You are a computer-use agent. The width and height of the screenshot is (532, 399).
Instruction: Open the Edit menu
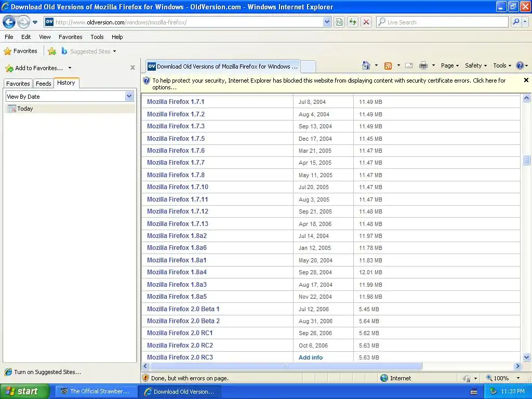pyautogui.click(x=26, y=37)
